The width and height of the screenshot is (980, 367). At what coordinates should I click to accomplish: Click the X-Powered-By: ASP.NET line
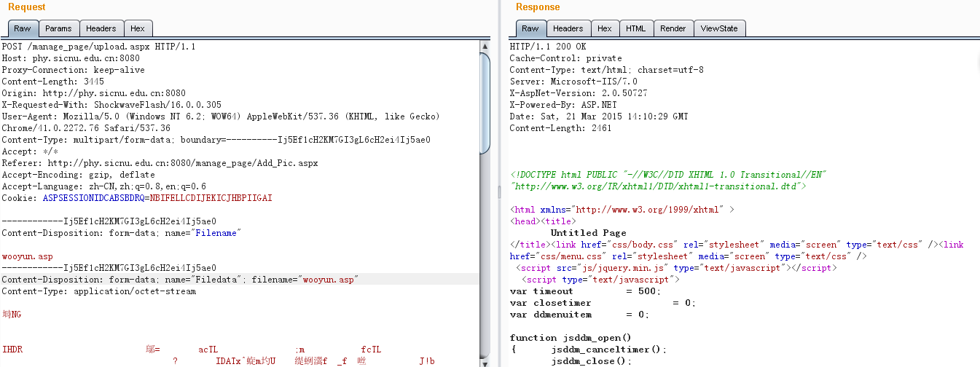point(565,105)
